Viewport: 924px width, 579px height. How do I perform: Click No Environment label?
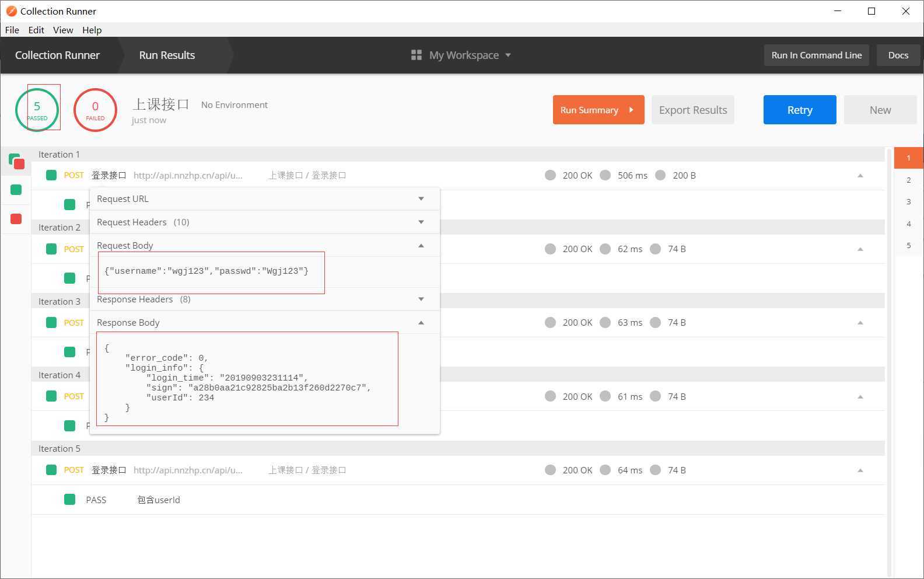point(235,104)
